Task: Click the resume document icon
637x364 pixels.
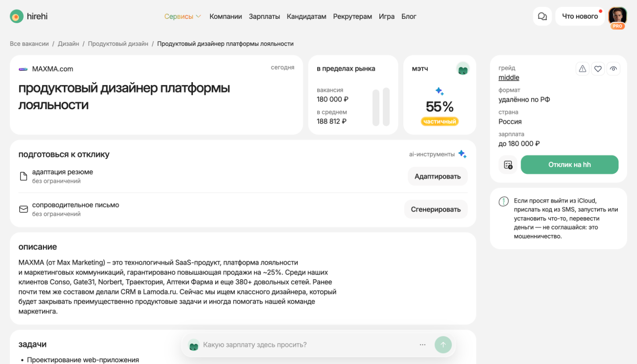Action: pos(23,176)
